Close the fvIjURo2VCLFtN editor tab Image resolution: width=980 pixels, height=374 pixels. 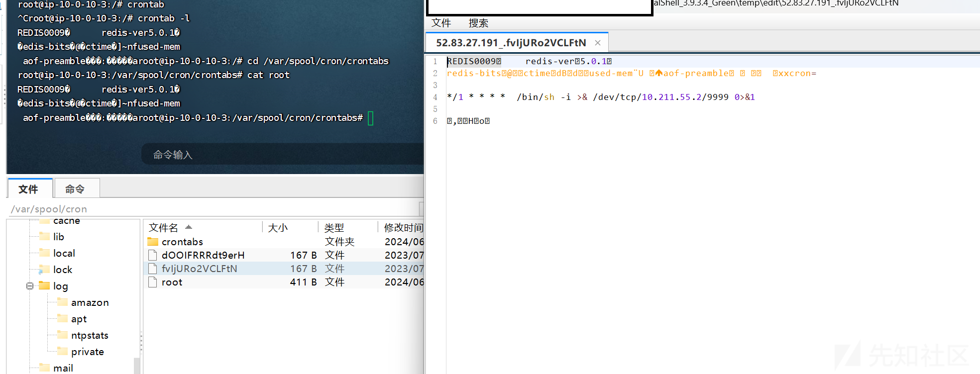(598, 43)
